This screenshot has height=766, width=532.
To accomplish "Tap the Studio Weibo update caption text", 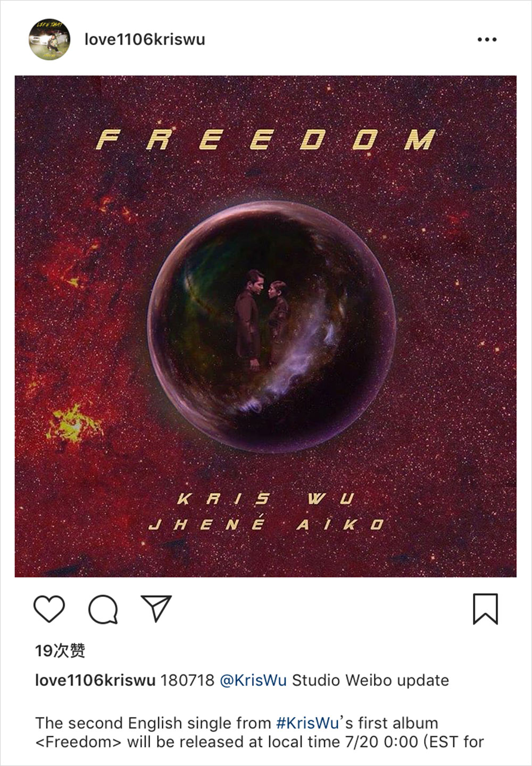I will tap(370, 680).
